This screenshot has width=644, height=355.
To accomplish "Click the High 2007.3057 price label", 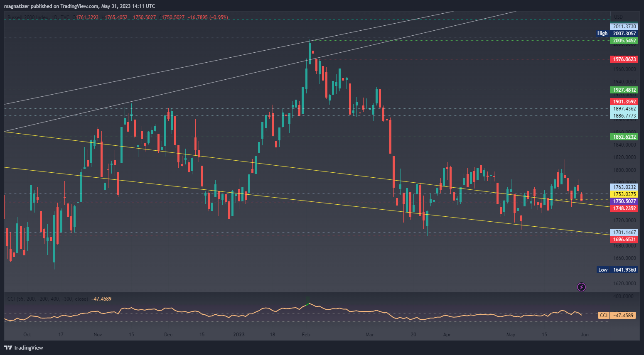I will (x=617, y=33).
